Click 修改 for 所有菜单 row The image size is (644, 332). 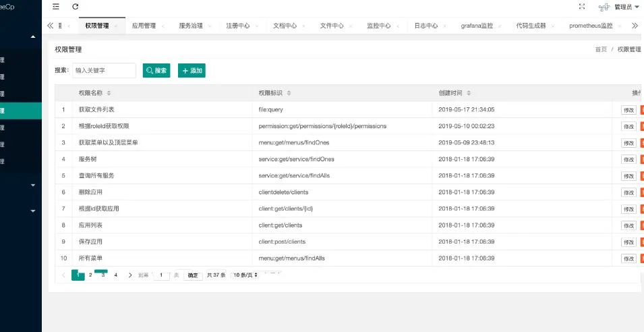(628, 258)
